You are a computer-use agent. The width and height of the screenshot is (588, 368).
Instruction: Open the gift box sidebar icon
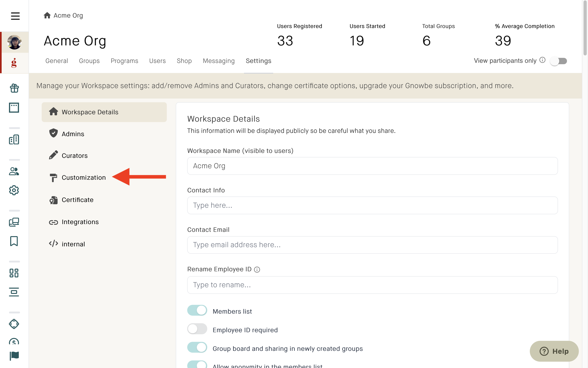[x=14, y=88]
